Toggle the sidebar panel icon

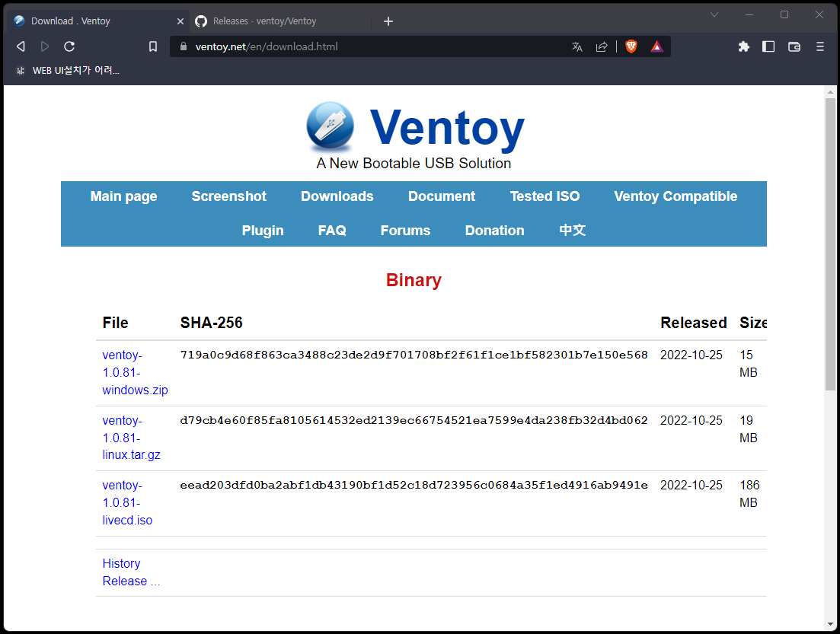click(x=768, y=46)
